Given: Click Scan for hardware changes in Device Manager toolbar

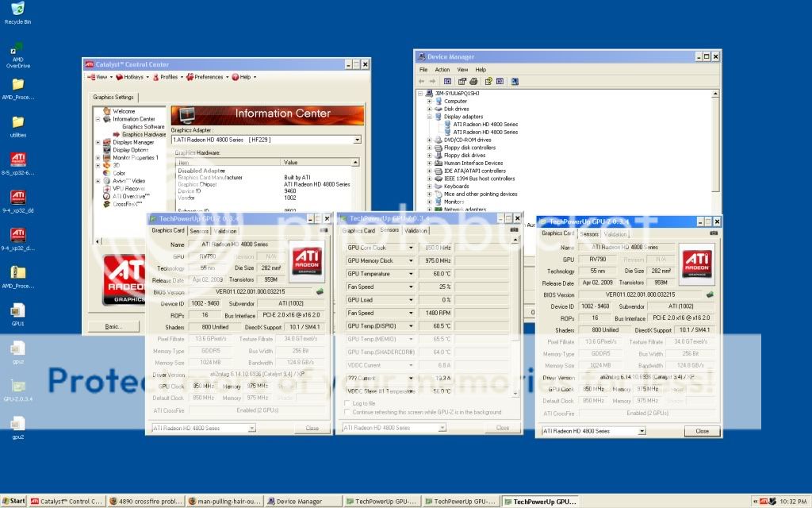Looking at the screenshot, I should [515, 81].
